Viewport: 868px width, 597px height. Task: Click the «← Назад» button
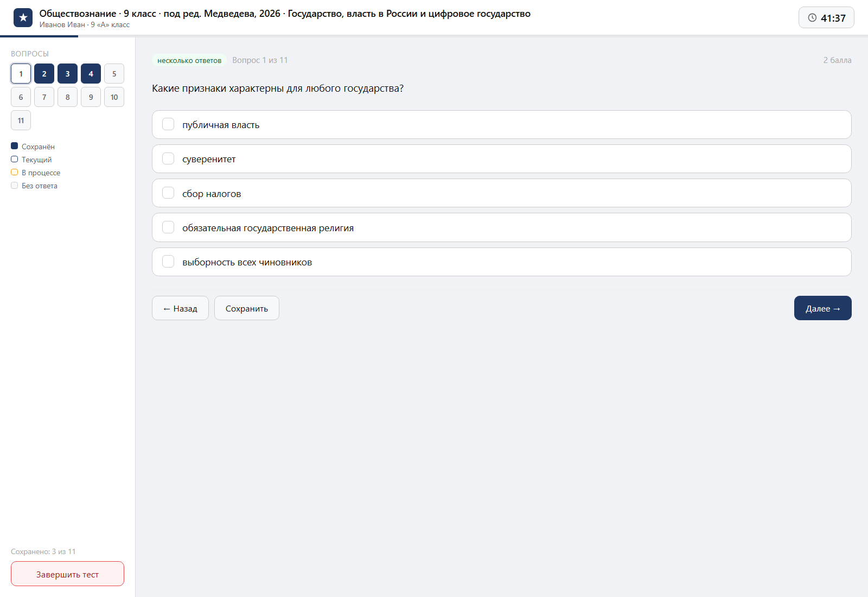click(x=180, y=308)
